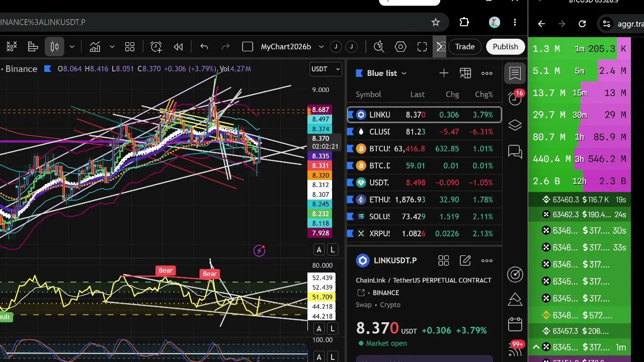Select the candlestick chart type button

tap(54, 47)
